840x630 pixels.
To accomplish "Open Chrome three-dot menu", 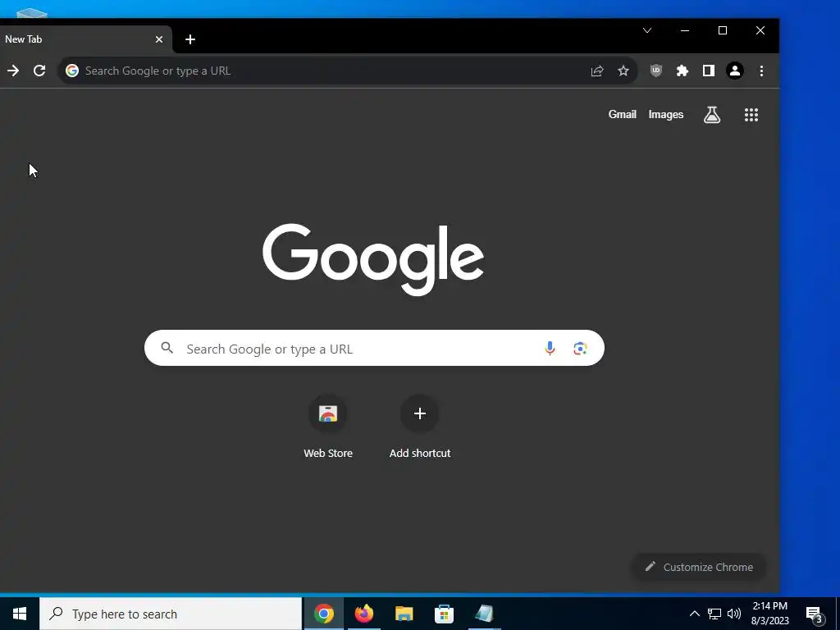I will coord(761,71).
